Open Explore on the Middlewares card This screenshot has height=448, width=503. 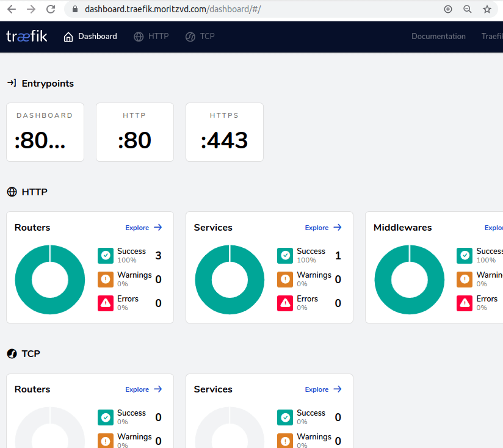pyautogui.click(x=493, y=227)
